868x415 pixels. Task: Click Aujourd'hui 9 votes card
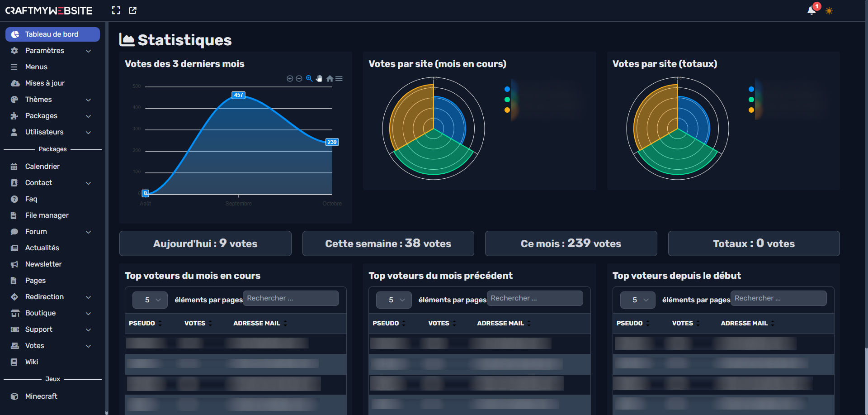click(205, 243)
